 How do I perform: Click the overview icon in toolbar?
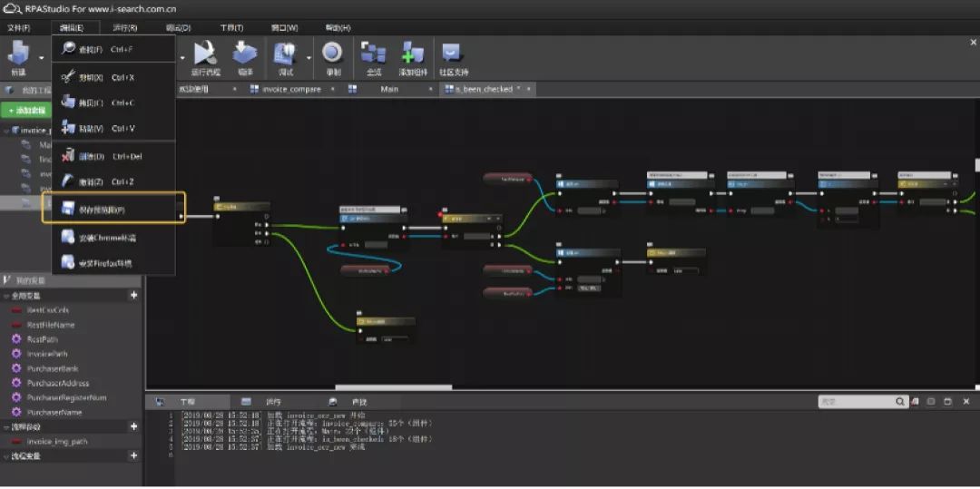[x=374, y=54]
